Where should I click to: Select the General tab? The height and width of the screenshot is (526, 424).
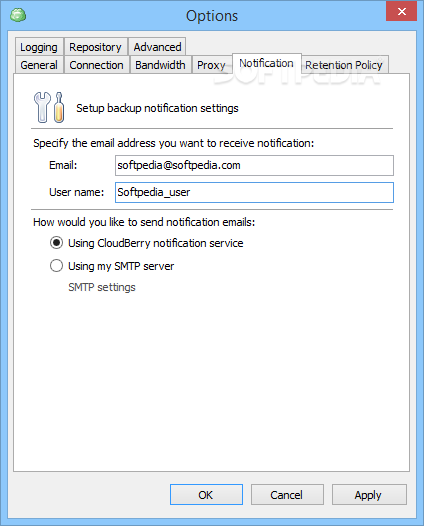tap(39, 65)
